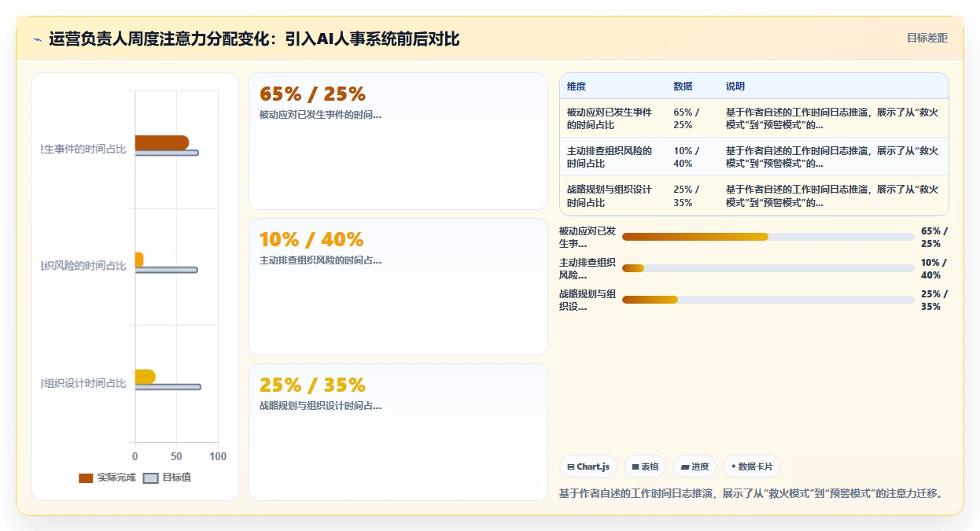Click the 战略规划与组织设… progress bar
This screenshot has width=980, height=531.
coord(768,300)
